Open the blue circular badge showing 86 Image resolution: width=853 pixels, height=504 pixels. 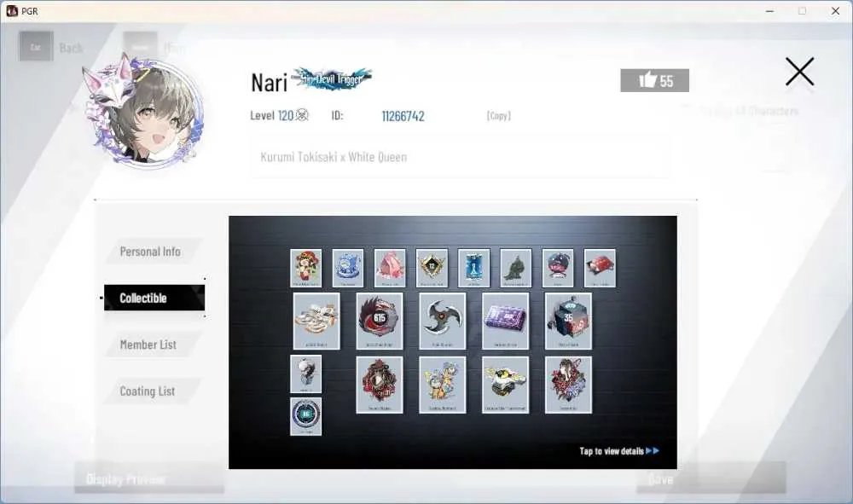305,416
